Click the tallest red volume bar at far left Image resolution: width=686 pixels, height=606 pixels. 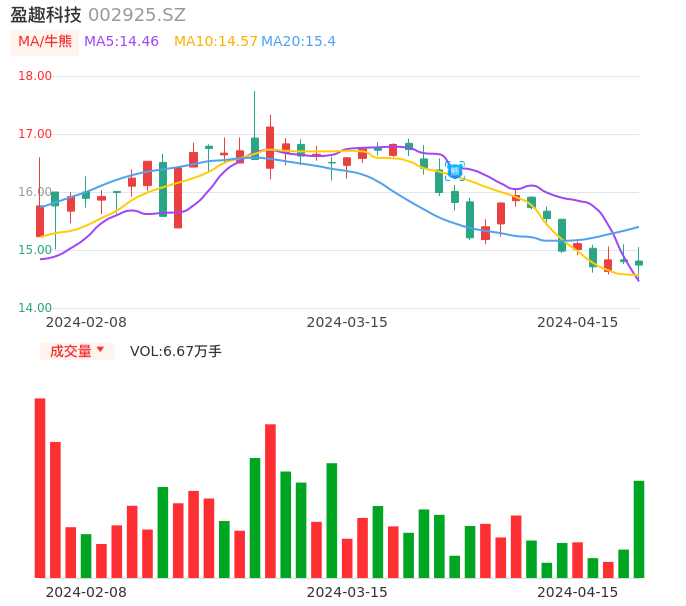pos(40,488)
